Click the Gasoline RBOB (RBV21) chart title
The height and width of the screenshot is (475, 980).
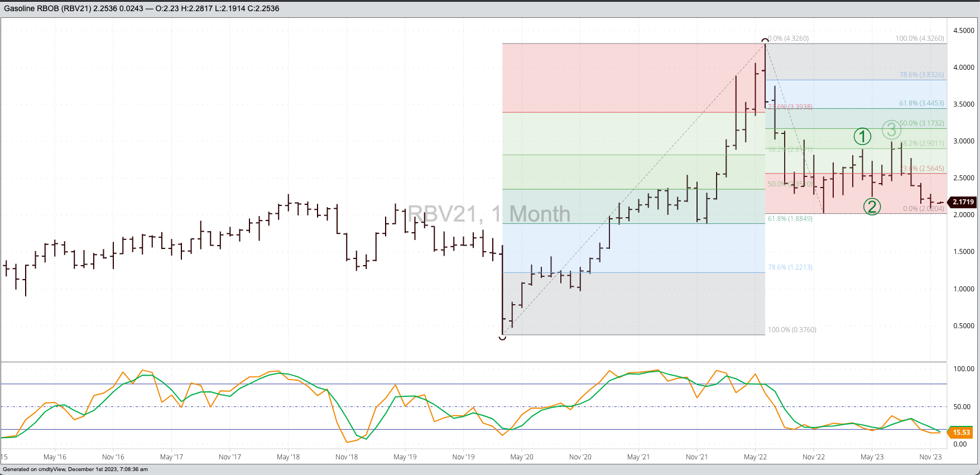pos(141,8)
